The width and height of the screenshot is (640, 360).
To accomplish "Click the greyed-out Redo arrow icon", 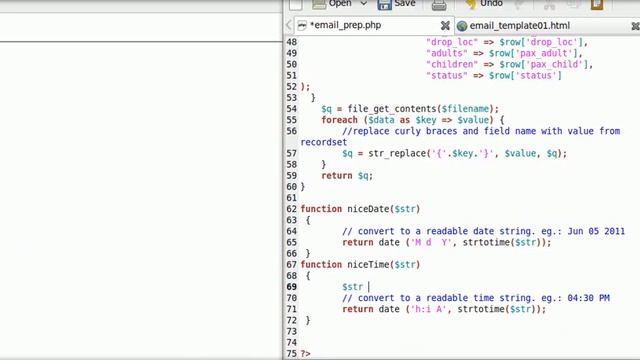I will coord(520,4).
